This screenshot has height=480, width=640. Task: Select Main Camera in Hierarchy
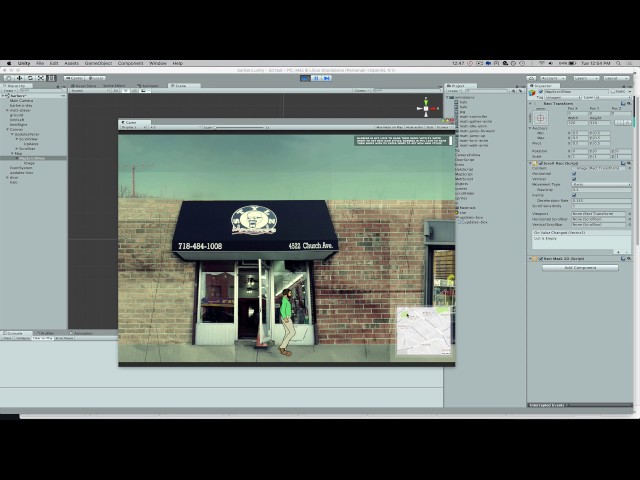21,100
